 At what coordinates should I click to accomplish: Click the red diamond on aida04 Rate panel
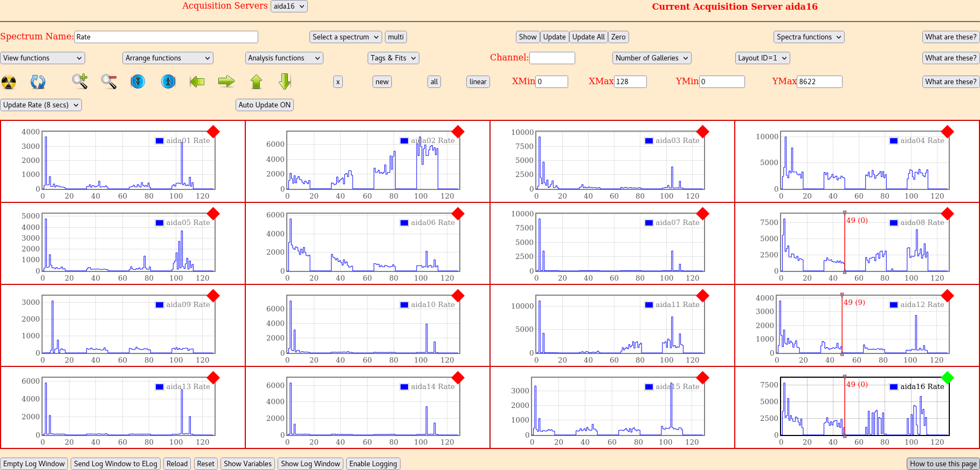tap(948, 132)
